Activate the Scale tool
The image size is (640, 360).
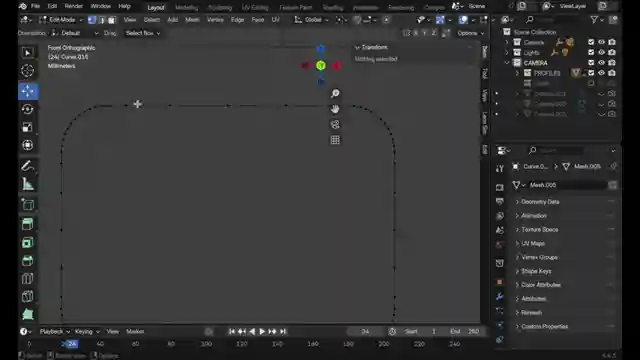point(27,127)
